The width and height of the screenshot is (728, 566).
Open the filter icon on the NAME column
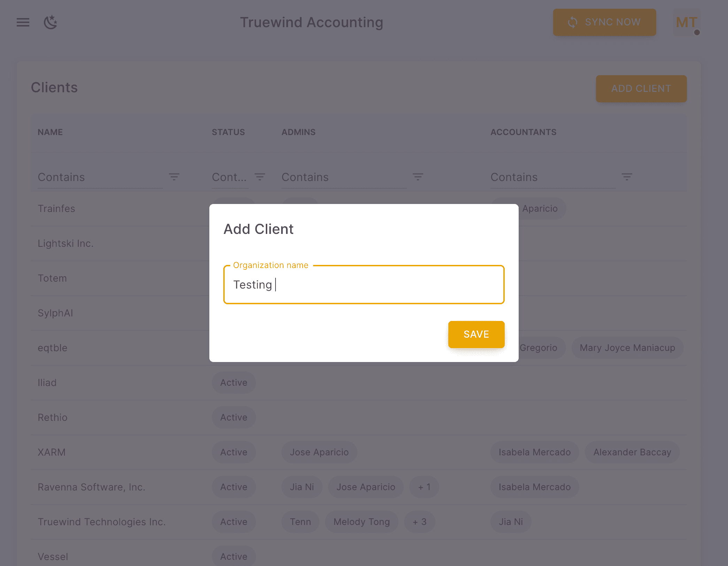click(174, 177)
